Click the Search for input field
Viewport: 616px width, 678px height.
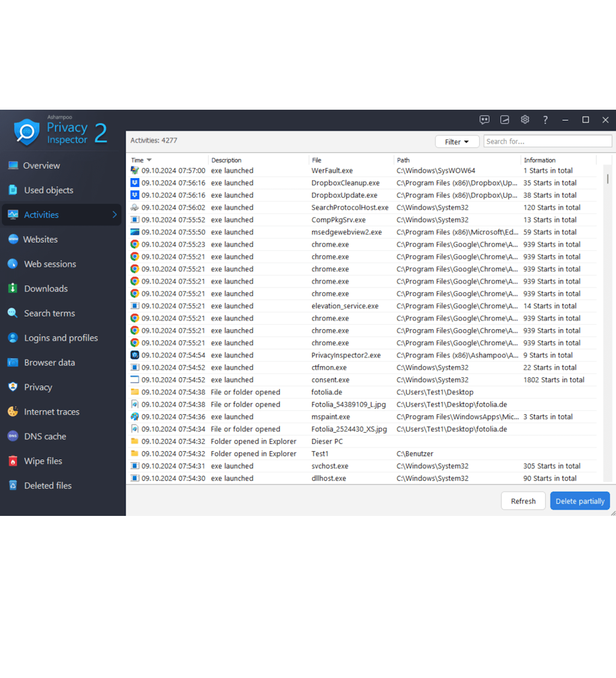pyautogui.click(x=547, y=142)
